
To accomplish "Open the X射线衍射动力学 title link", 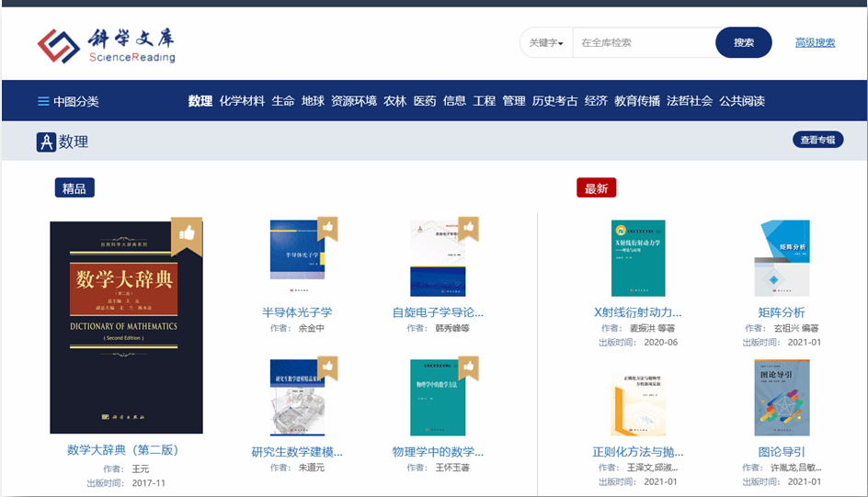I will point(638,312).
